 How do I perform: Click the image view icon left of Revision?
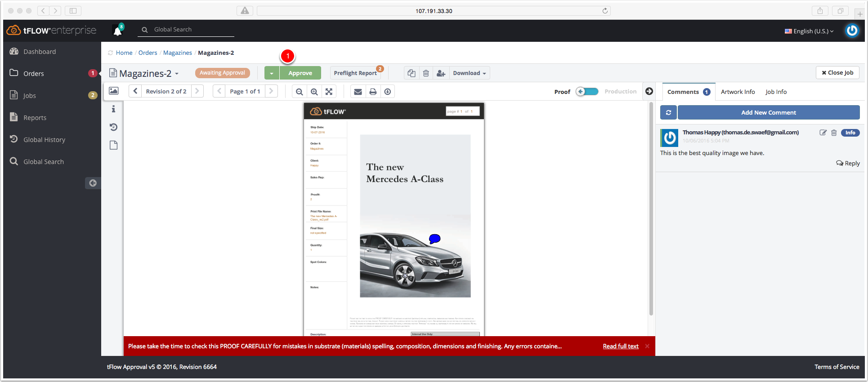point(114,91)
